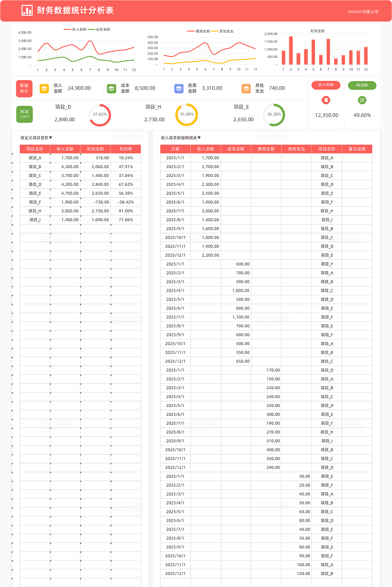The image size is (392, 587).
Task: Click the 56.38% green progress ring
Action: 274,114
